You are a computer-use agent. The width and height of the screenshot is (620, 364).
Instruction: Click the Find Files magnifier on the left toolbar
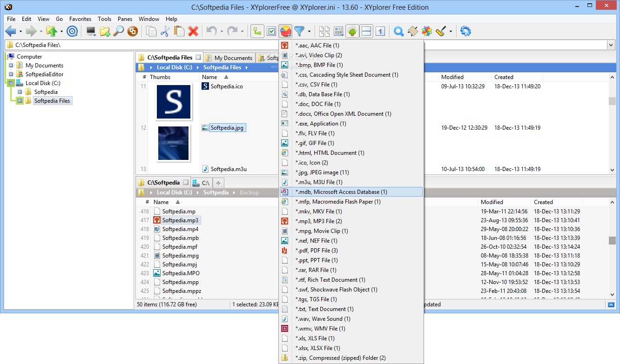pos(119,31)
